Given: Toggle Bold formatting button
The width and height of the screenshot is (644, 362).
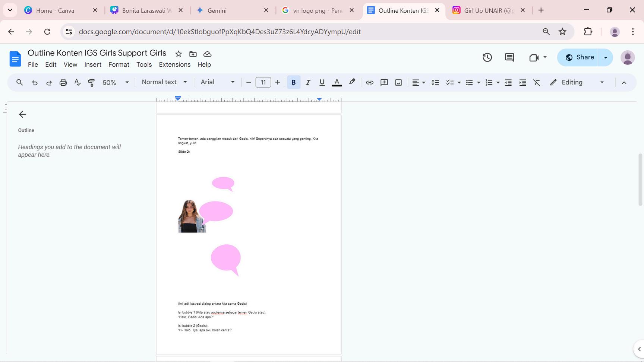Looking at the screenshot, I should pyautogui.click(x=293, y=82).
